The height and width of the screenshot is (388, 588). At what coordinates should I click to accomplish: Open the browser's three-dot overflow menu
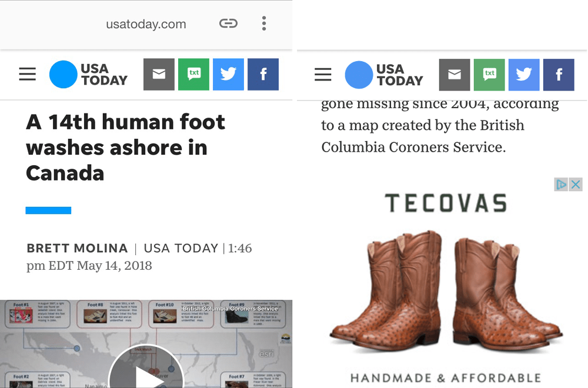[264, 24]
